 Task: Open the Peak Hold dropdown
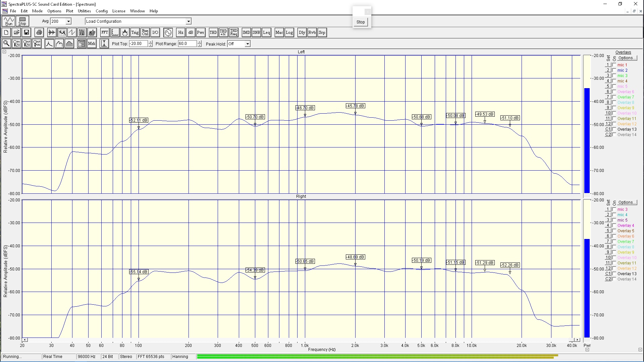pyautogui.click(x=247, y=44)
